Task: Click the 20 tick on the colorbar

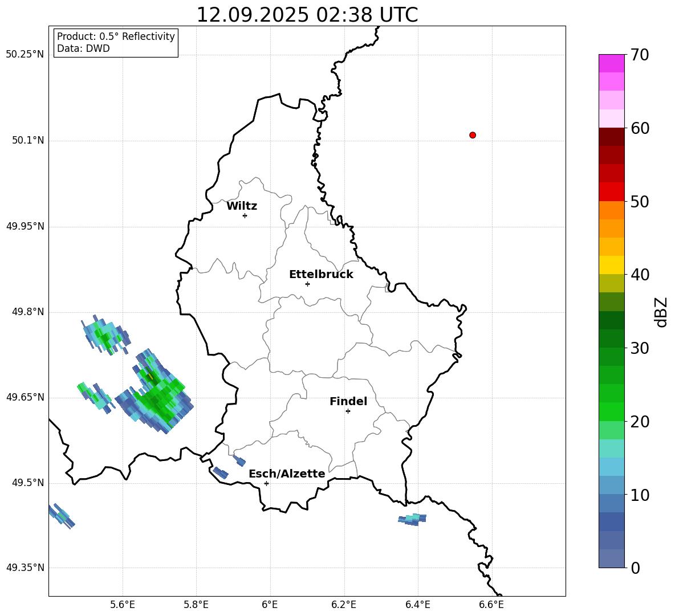Action: [640, 422]
